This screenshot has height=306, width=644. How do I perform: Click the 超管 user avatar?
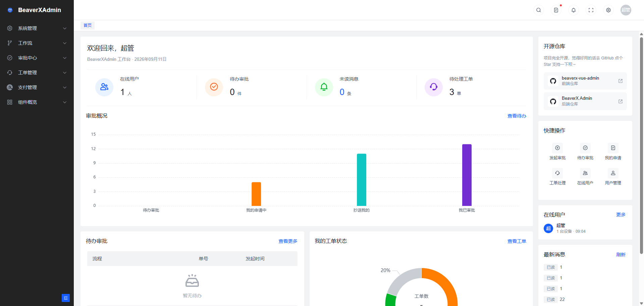tap(626, 10)
